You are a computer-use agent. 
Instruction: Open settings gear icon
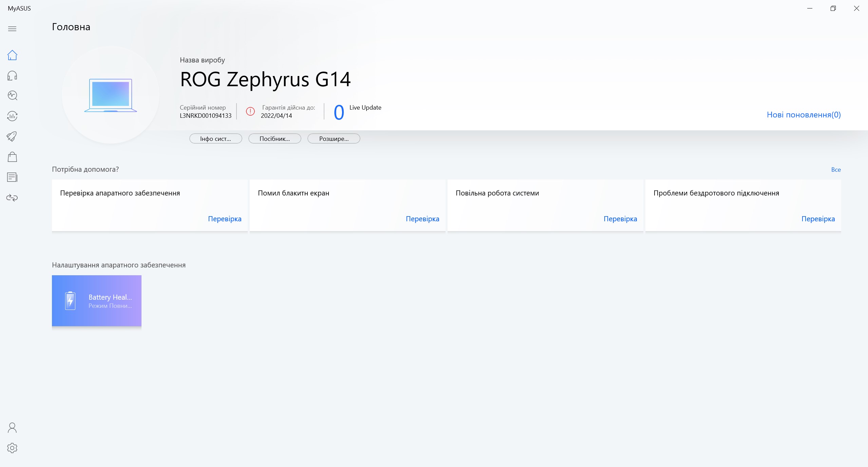tap(12, 448)
